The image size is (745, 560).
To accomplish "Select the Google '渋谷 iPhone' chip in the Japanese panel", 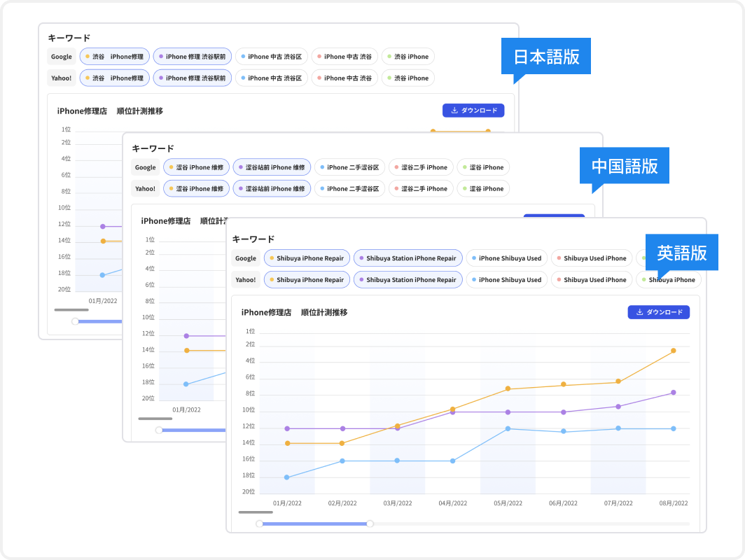I will [x=408, y=57].
